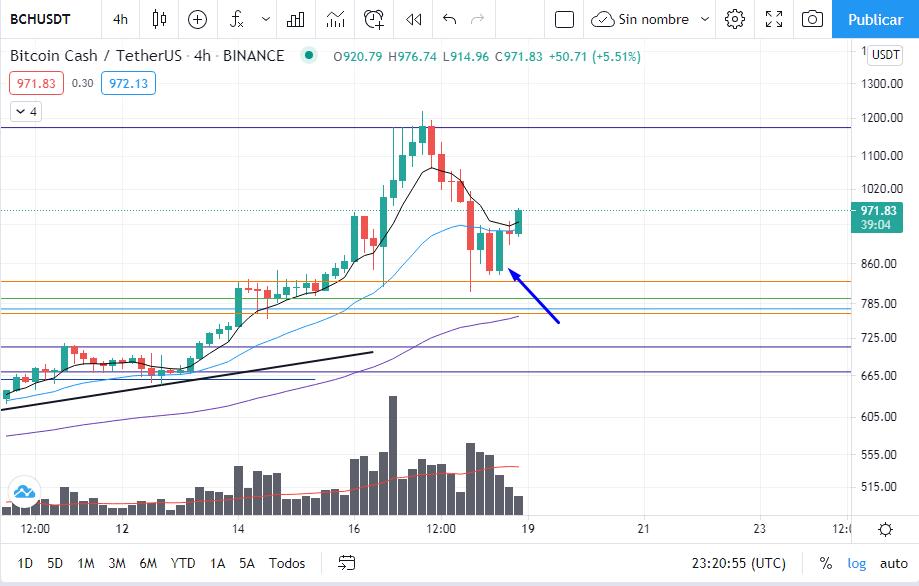Open the fx indicators menu

[x=236, y=19]
